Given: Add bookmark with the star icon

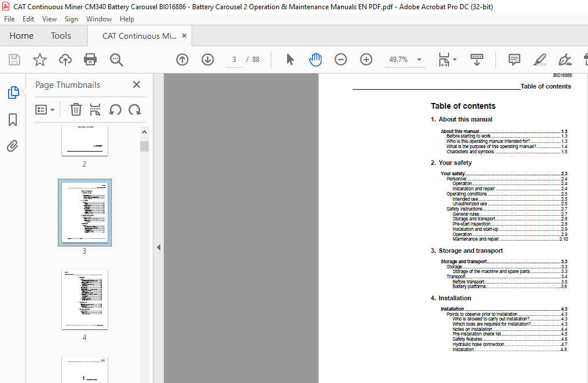Looking at the screenshot, I should point(40,60).
